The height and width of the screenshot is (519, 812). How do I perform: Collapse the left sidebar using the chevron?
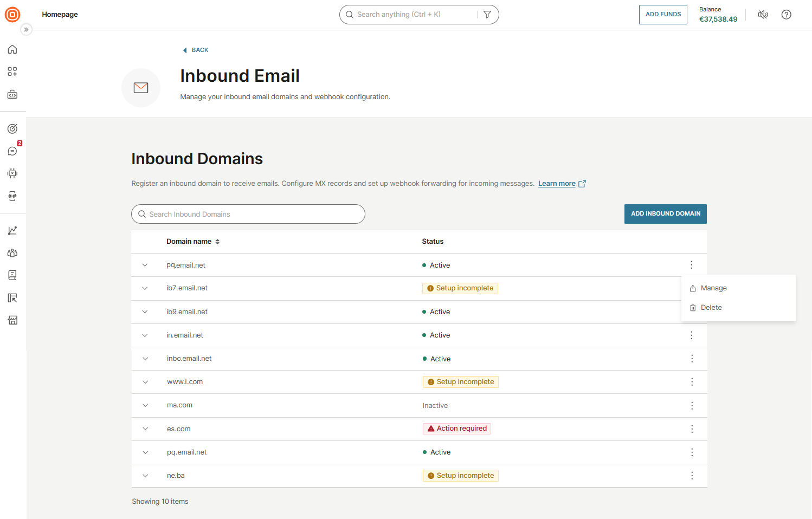click(26, 29)
